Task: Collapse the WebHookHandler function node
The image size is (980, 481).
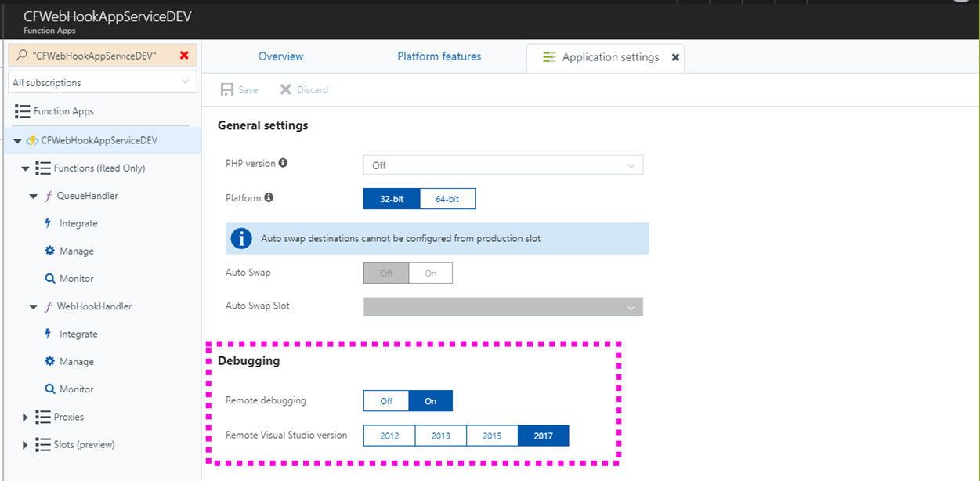Action: [34, 306]
